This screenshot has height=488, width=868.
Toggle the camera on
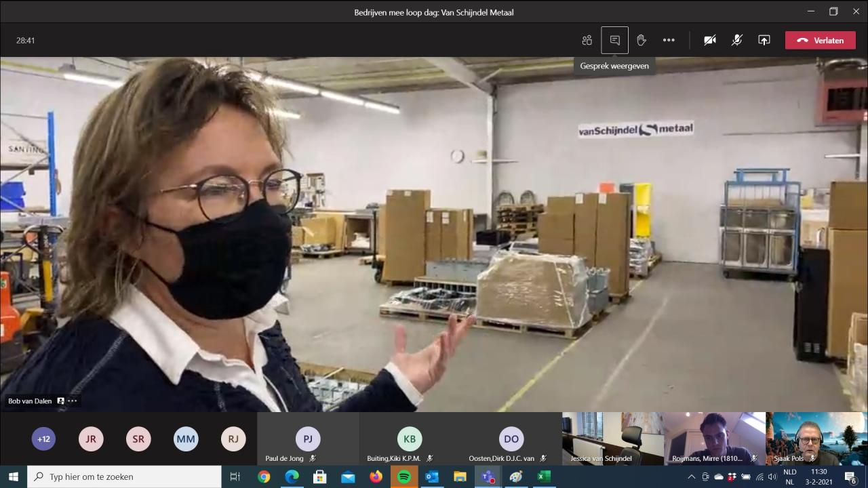coord(710,41)
